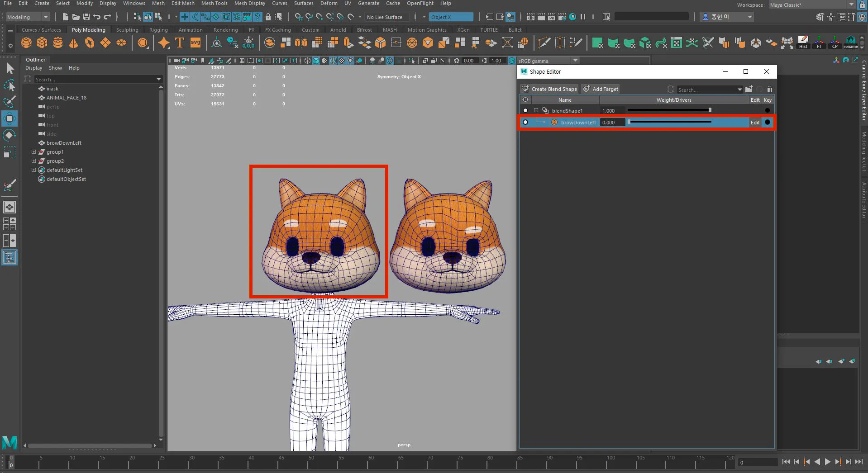The width and height of the screenshot is (868, 473).
Task: Open the Modeling menu set dropdown
Action: coord(28,17)
